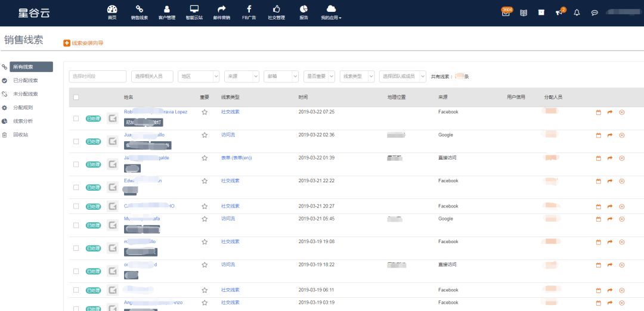
Task: Open the 来源 source filter dropdown
Action: 241,76
